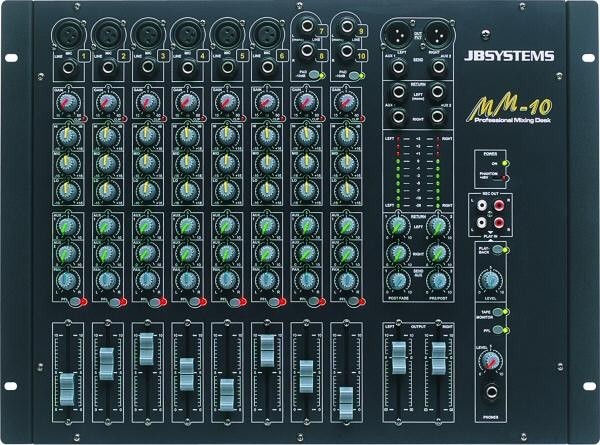Image resolution: width=600 pixels, height=445 pixels.
Task: Click the AUX return 2 LEFT knob
Action: tap(438, 226)
